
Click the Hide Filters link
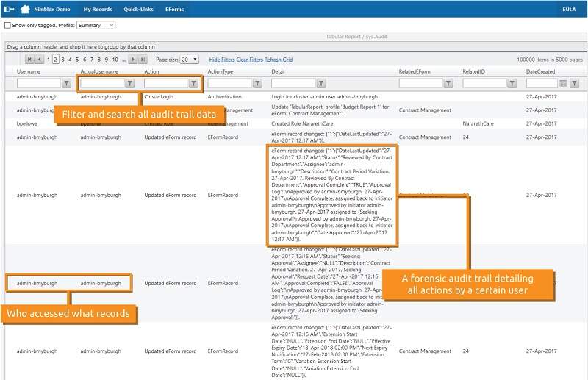pos(222,60)
